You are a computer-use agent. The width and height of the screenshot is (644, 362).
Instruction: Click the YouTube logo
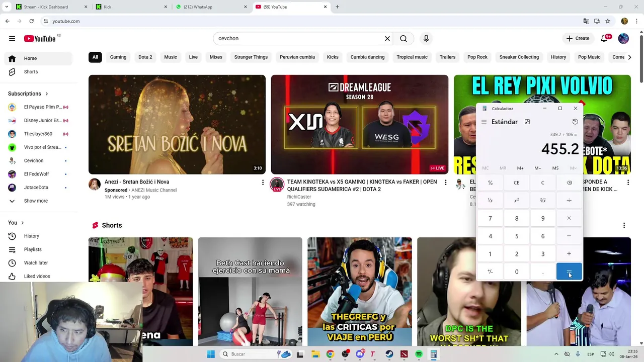(x=40, y=38)
